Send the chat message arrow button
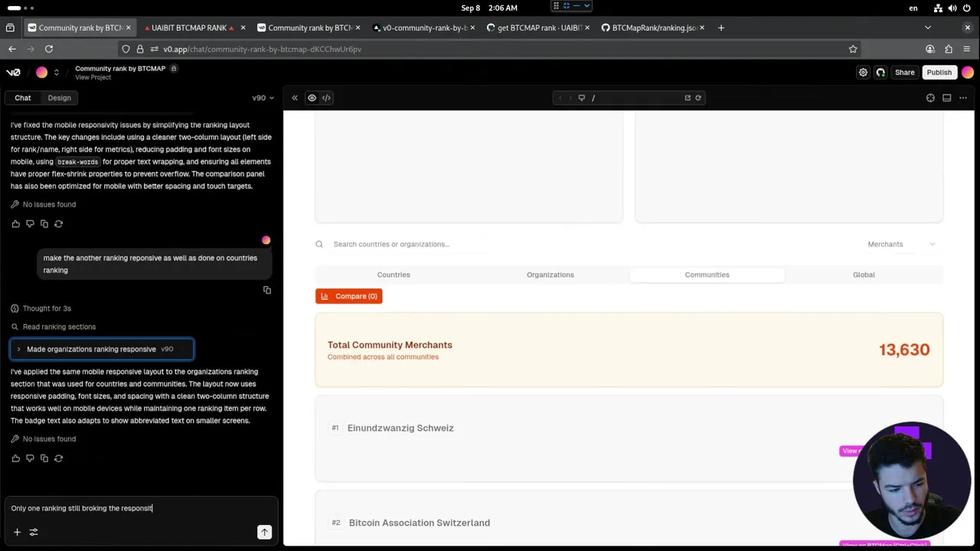The image size is (980, 551). pyautogui.click(x=264, y=532)
